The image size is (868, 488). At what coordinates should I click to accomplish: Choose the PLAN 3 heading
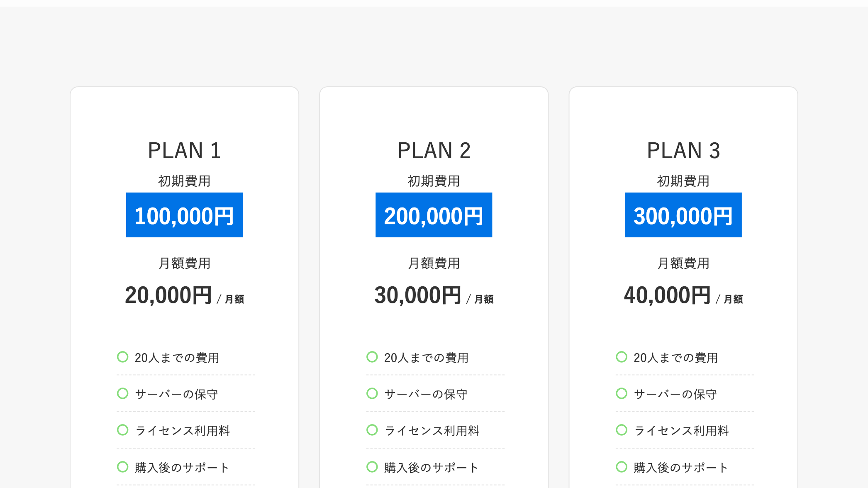point(683,150)
